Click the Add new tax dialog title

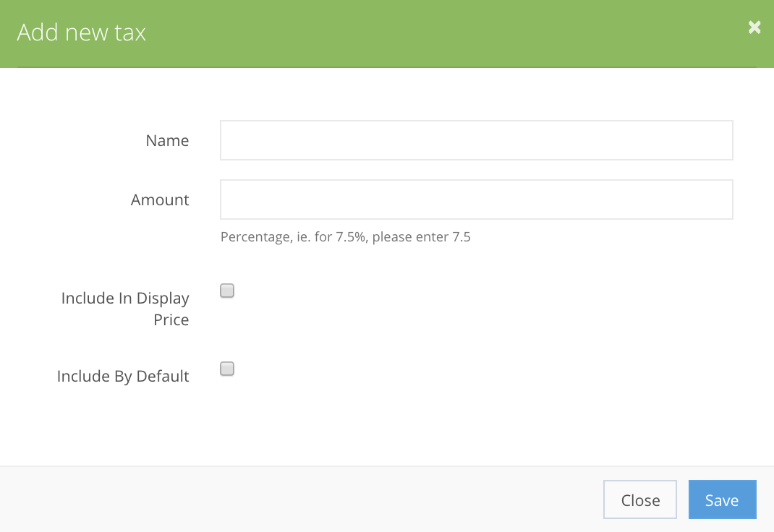click(82, 33)
